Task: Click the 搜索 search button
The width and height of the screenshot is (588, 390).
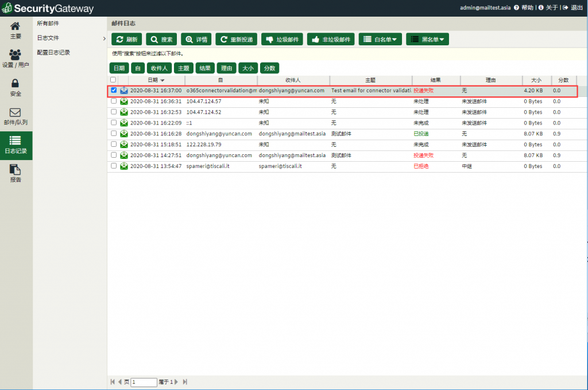Action: [161, 40]
